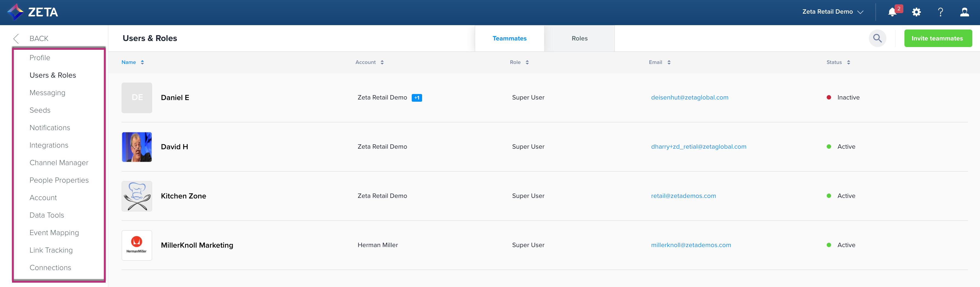980x287 pixels.
Task: Click Active status of David H
Action: (841, 147)
